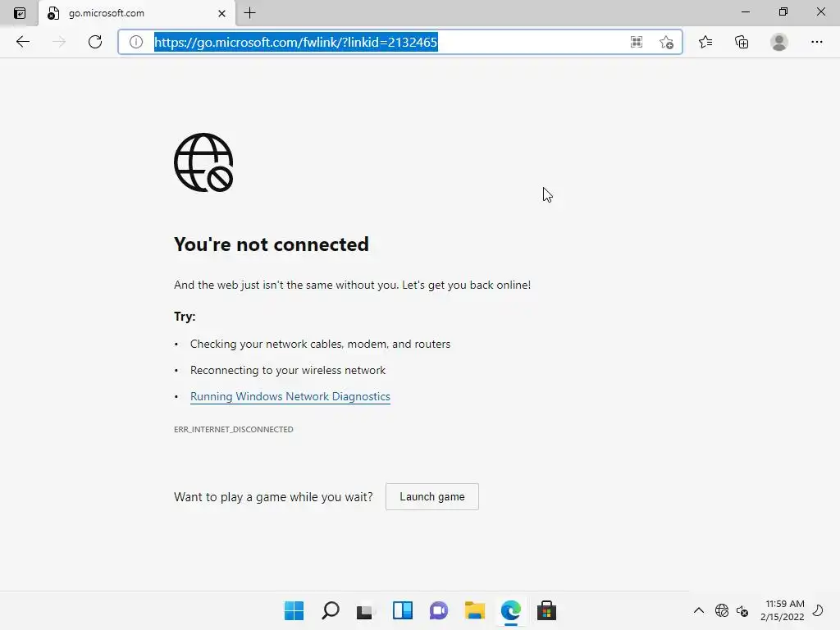
Task: Open the Windows Start menu
Action: pyautogui.click(x=294, y=610)
